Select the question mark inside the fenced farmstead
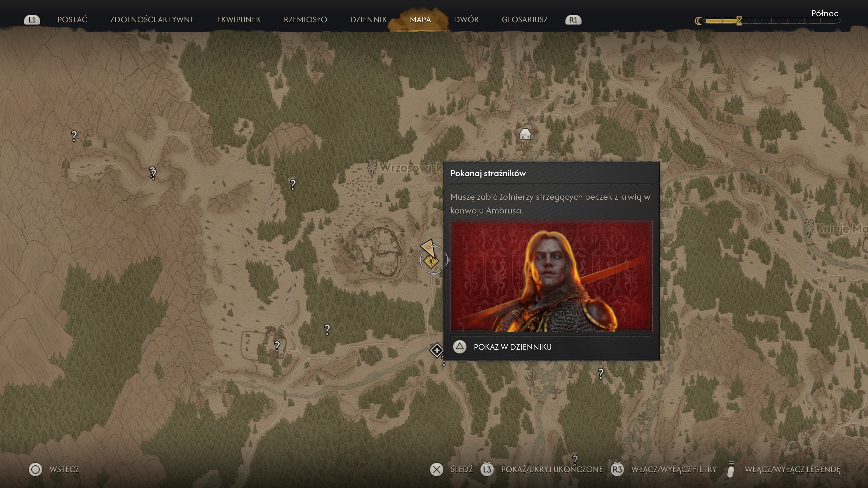This screenshot has width=868, height=488. [277, 346]
